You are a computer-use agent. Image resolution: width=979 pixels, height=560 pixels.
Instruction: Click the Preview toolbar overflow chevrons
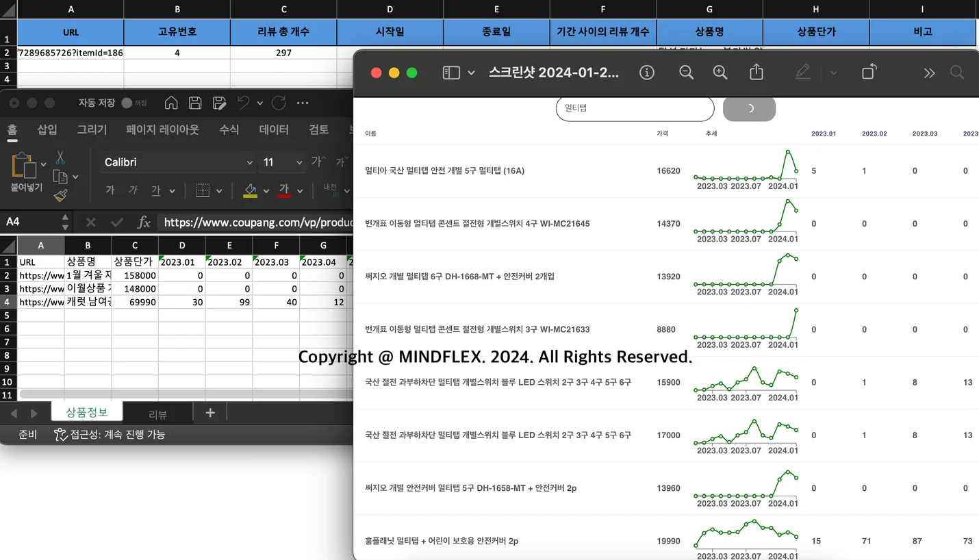[929, 73]
